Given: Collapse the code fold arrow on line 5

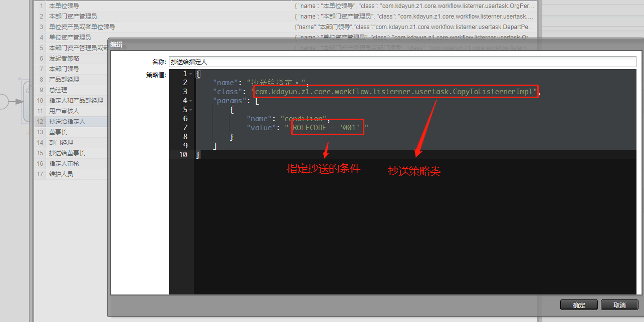Looking at the screenshot, I should [x=191, y=110].
